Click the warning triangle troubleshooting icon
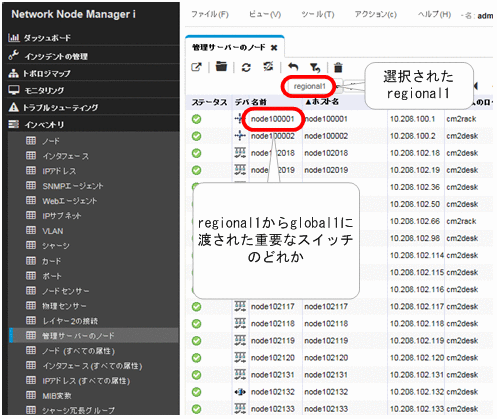Viewport: 497px width, 419px height. pos(13,107)
